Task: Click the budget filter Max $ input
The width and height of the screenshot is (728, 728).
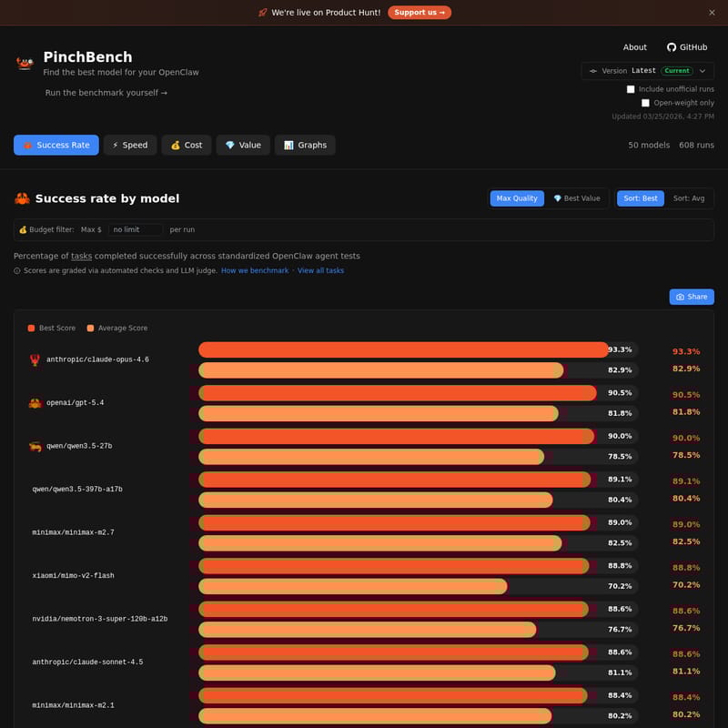Action: (136, 230)
